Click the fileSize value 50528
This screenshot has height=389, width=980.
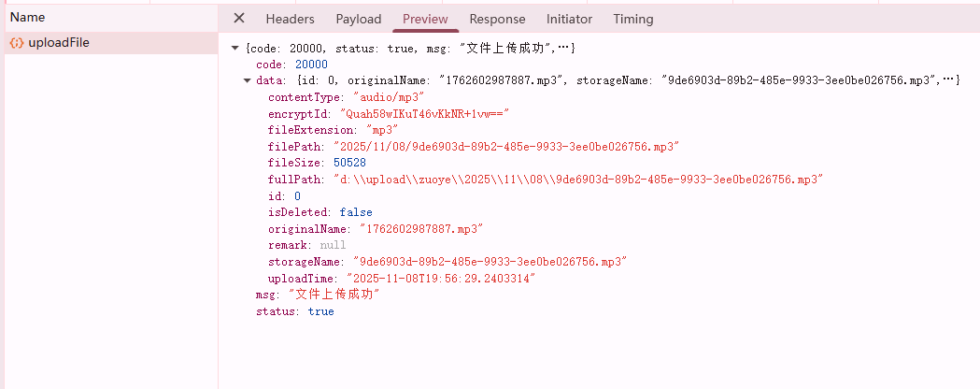click(349, 163)
